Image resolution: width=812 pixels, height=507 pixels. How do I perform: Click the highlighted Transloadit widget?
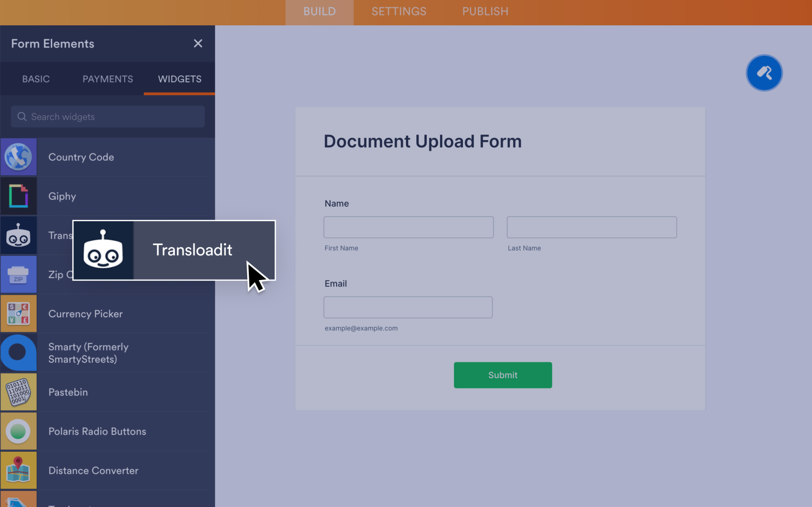tap(174, 250)
